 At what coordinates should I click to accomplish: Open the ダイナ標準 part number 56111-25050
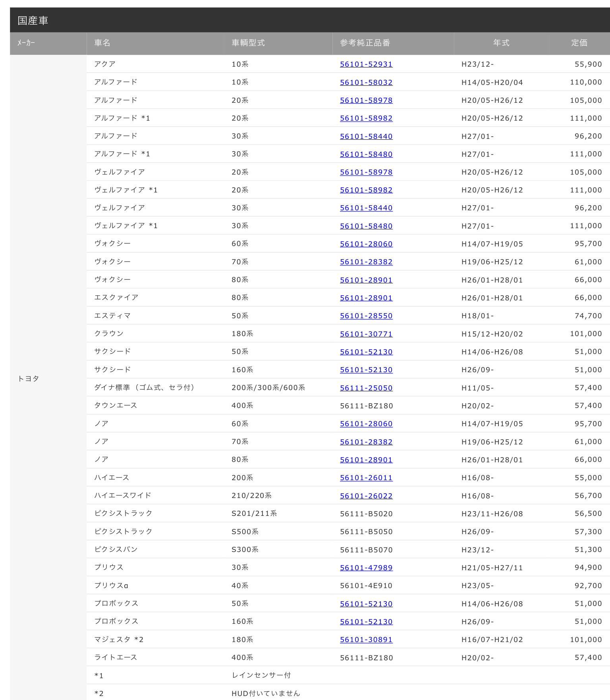click(366, 388)
